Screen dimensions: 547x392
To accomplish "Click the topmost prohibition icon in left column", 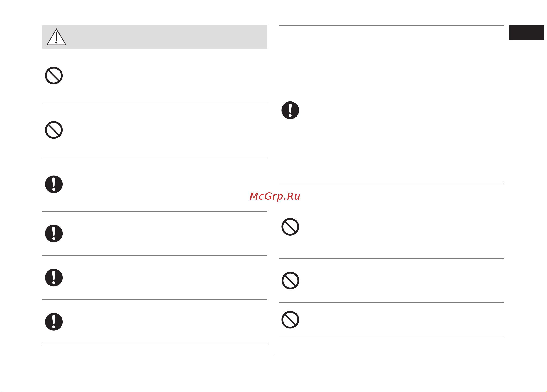I will (x=54, y=76).
